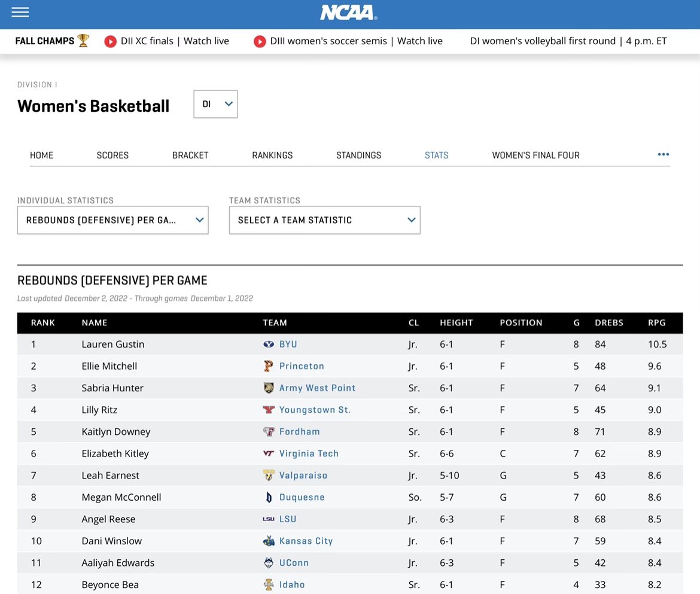Click the Fordham team logo

coord(268,431)
